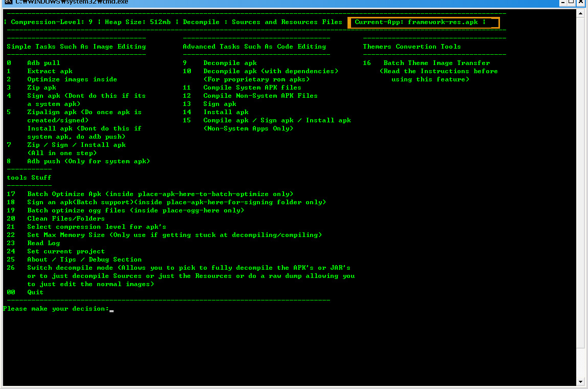Click the 'Quit' option at the bottom
This screenshot has width=588, height=389.
point(35,292)
